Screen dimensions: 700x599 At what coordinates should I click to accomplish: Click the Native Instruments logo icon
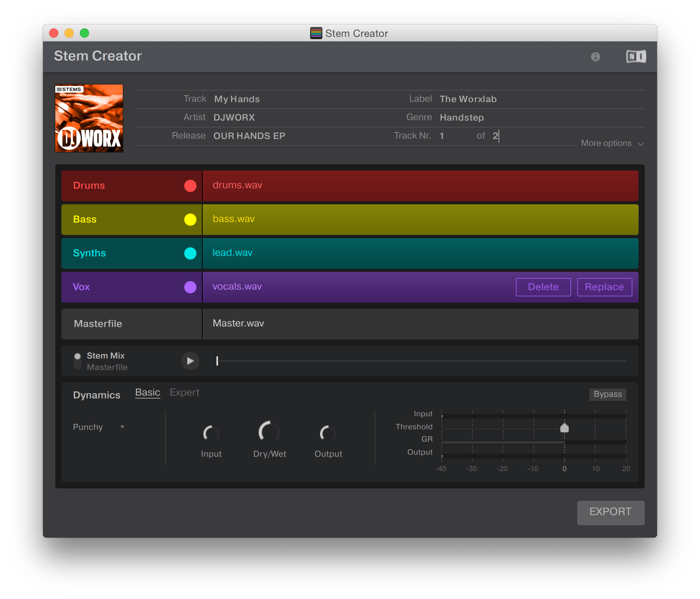point(636,56)
